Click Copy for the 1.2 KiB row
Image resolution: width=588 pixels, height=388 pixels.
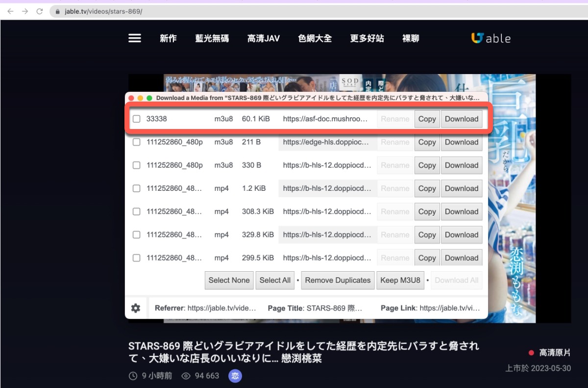point(427,188)
